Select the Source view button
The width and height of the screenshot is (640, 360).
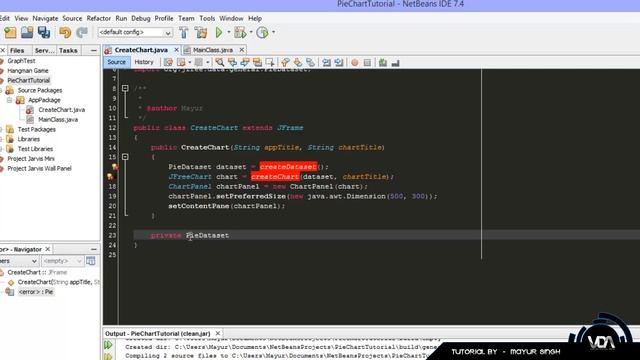point(116,62)
